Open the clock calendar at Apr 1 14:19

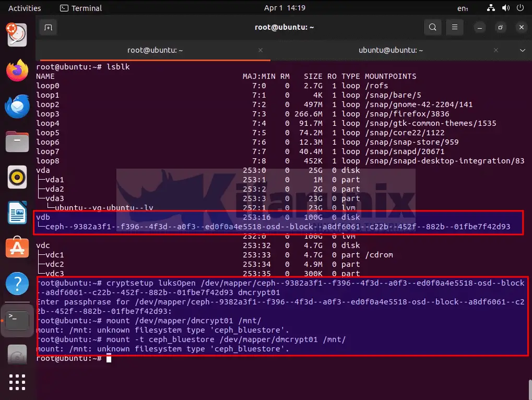pyautogui.click(x=285, y=8)
